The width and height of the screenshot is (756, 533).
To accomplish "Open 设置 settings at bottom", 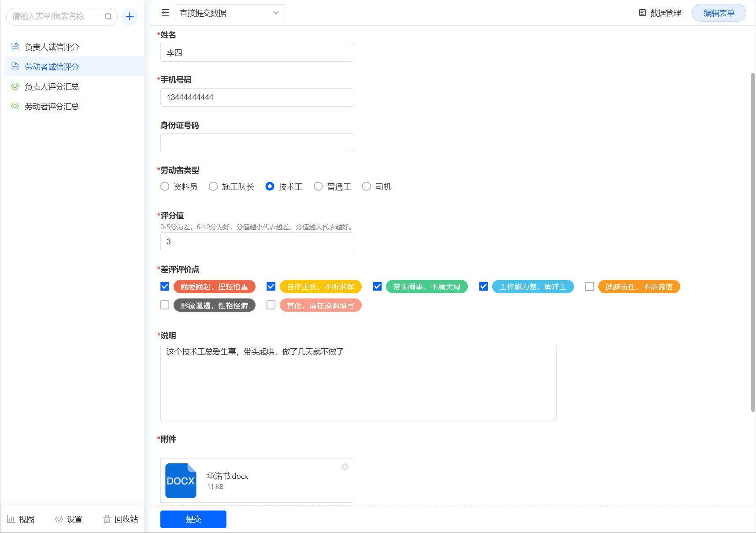I will point(69,519).
